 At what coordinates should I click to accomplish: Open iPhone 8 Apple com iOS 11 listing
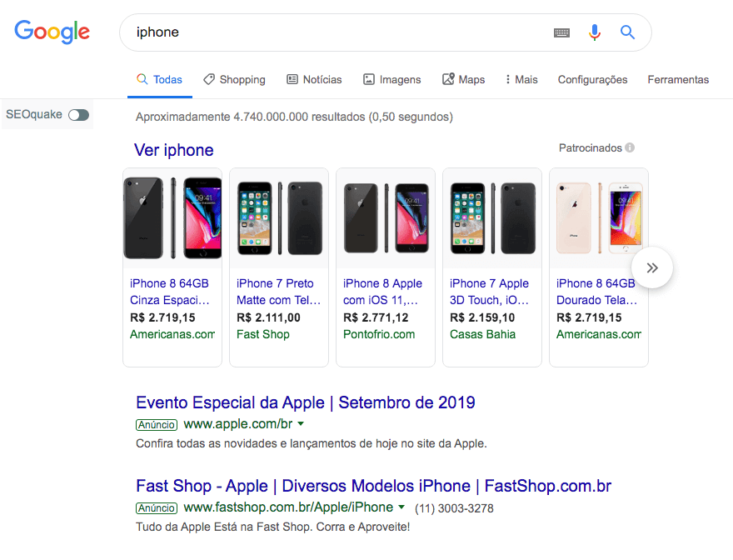[382, 292]
